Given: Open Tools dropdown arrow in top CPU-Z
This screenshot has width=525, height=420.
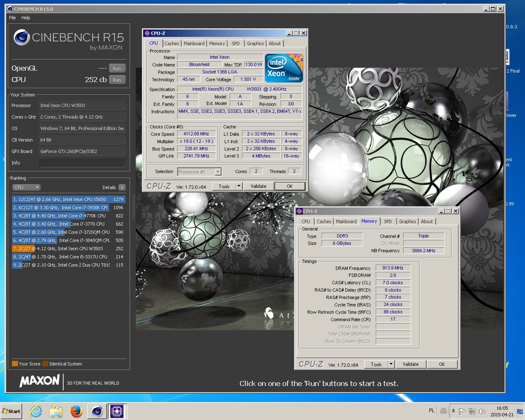Looking at the screenshot, I should click(239, 186).
